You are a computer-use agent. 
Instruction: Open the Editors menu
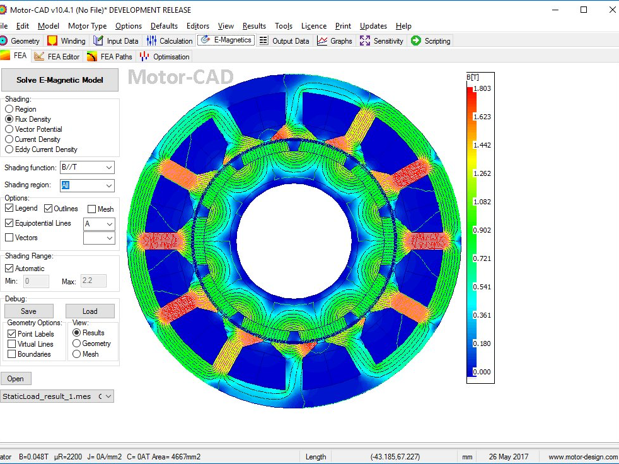click(198, 26)
